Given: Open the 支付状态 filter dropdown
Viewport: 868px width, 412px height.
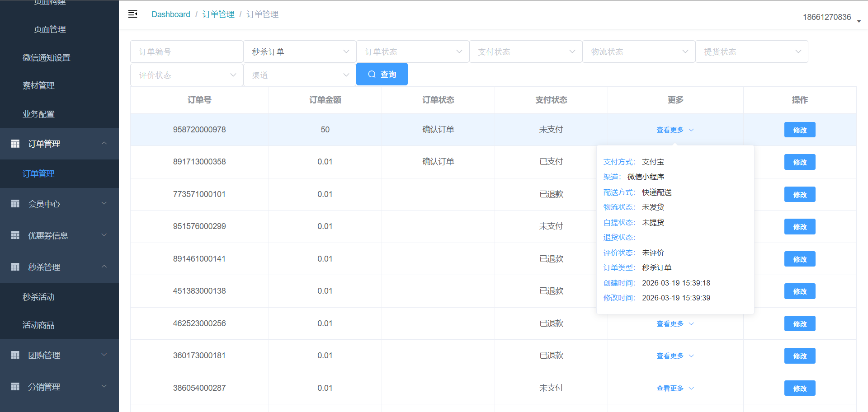Looking at the screenshot, I should pos(525,51).
